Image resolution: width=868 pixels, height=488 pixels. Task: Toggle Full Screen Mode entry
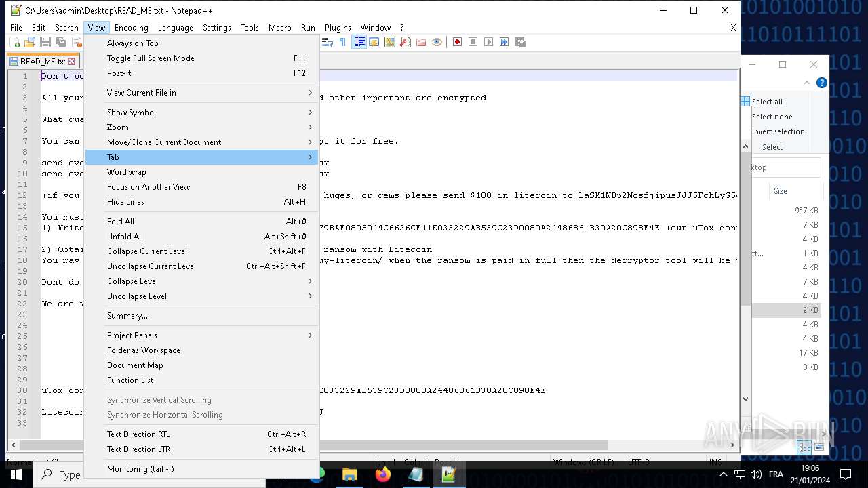[x=201, y=58]
